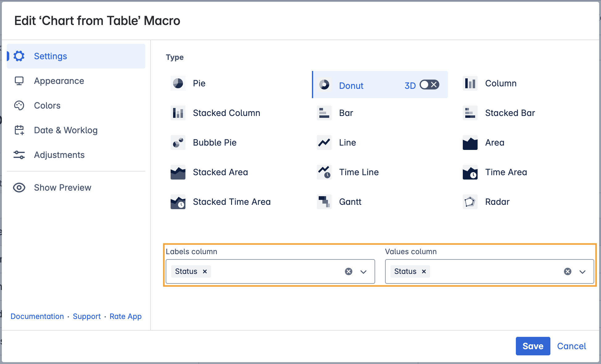Pick the Time Line chart icon
Image resolution: width=601 pixels, height=364 pixels.
coord(324,172)
